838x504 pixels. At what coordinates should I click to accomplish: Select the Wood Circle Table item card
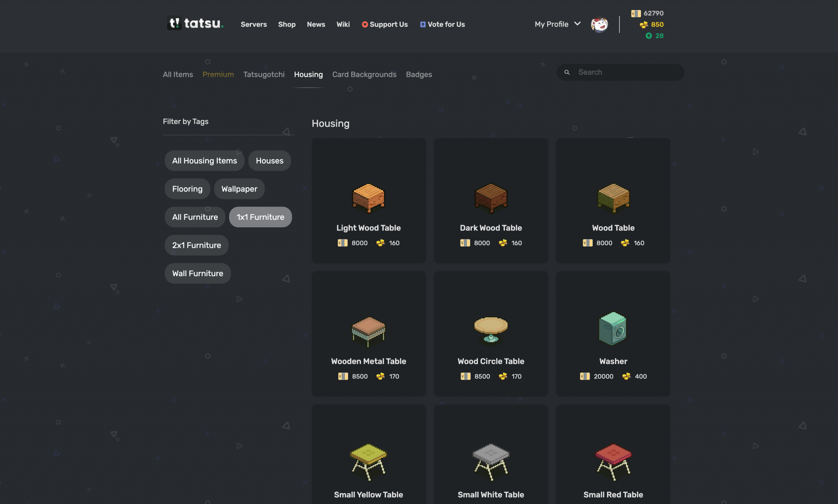click(491, 334)
